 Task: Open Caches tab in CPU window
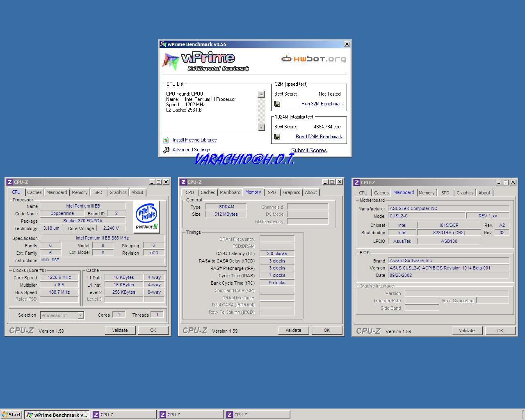34,192
